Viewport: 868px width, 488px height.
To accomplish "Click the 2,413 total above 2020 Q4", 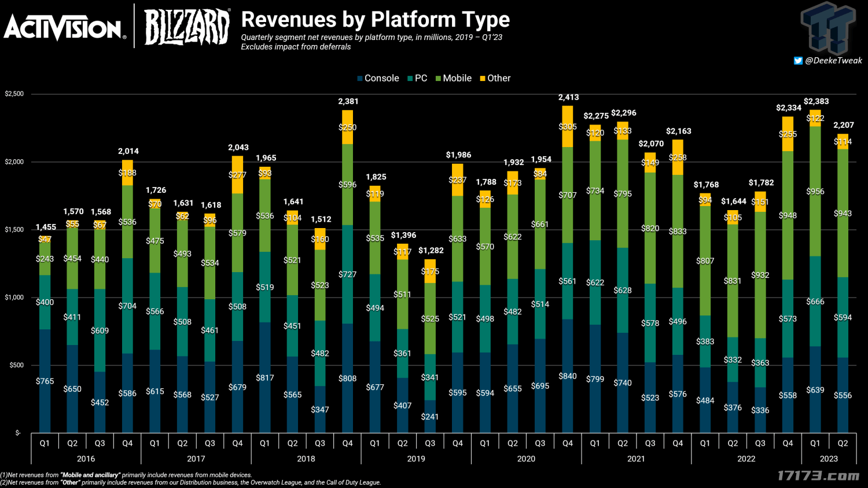I will (568, 97).
